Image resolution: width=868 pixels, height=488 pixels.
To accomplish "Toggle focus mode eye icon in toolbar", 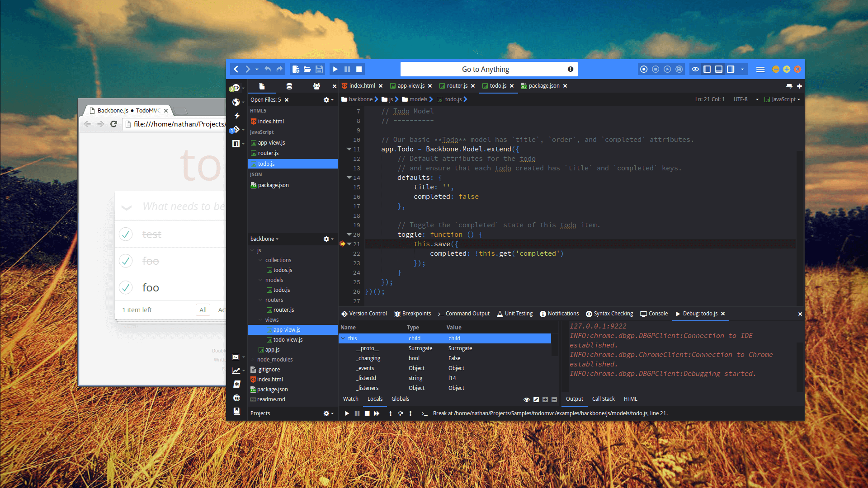I will [x=695, y=69].
